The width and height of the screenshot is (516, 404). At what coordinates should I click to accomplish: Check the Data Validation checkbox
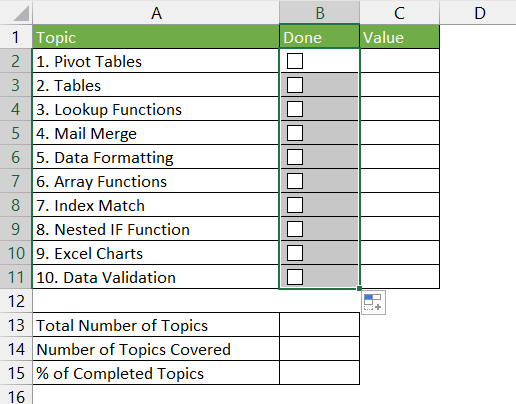[x=295, y=277]
